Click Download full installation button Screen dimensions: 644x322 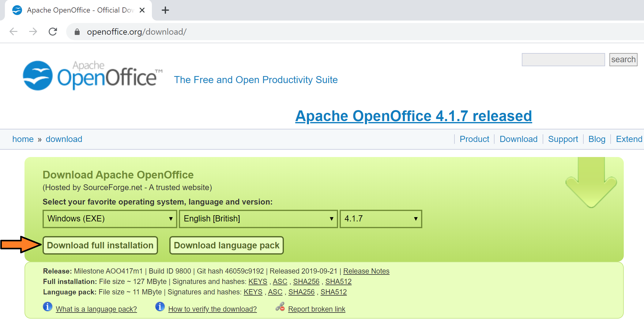[100, 245]
